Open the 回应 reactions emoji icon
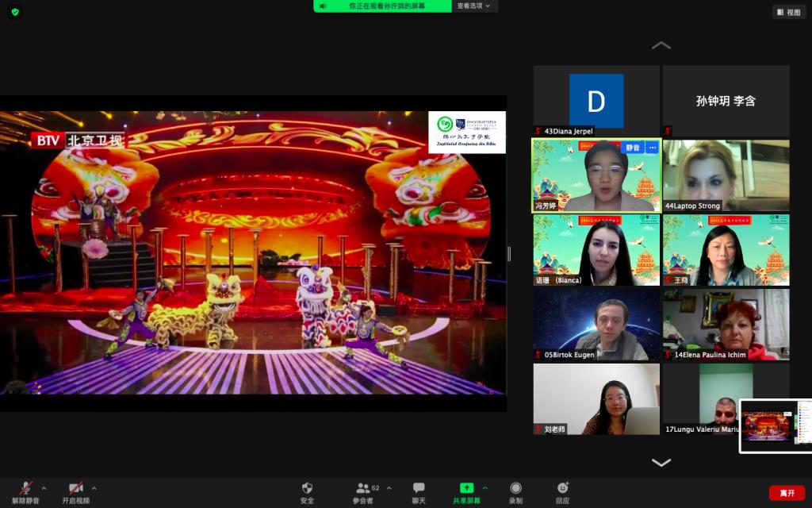This screenshot has height=508, width=812. tap(562, 488)
